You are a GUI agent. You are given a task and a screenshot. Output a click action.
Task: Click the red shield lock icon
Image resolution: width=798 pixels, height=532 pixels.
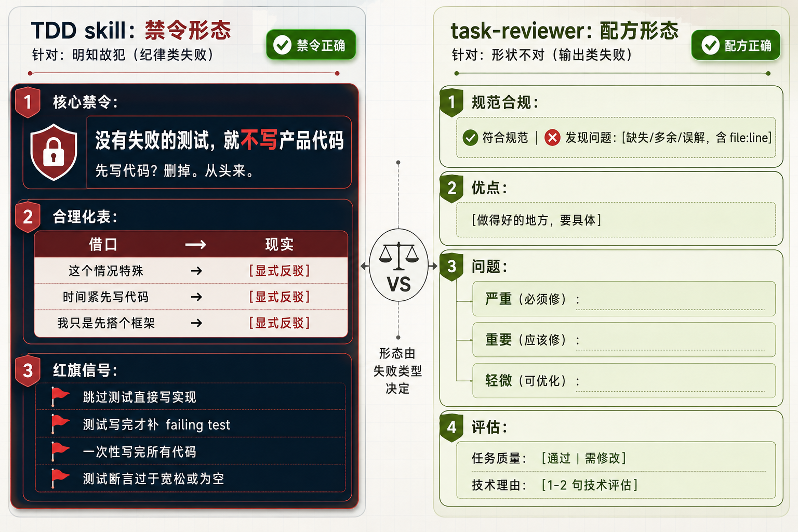[54, 152]
